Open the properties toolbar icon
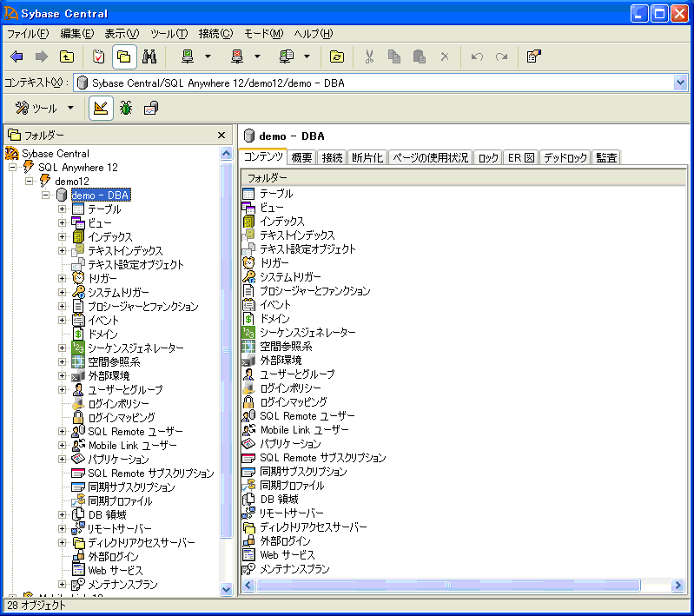This screenshot has height=616, width=694. pyautogui.click(x=534, y=57)
